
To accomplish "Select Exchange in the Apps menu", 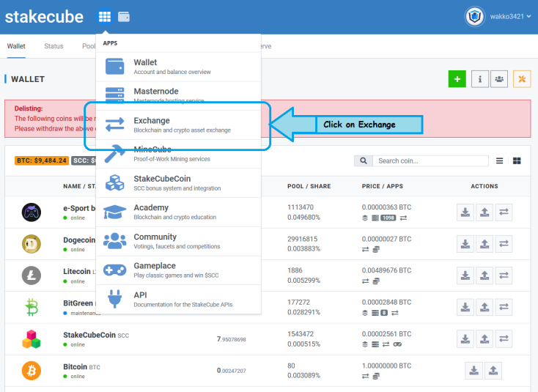I will pos(178,125).
